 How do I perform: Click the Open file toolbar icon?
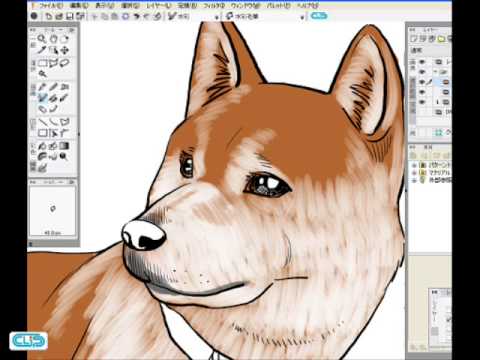click(59, 16)
